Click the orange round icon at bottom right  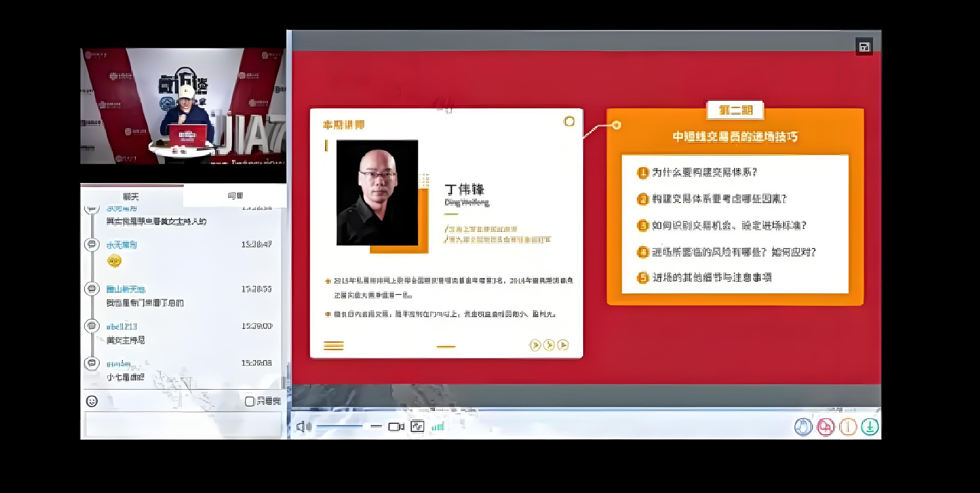(x=847, y=427)
